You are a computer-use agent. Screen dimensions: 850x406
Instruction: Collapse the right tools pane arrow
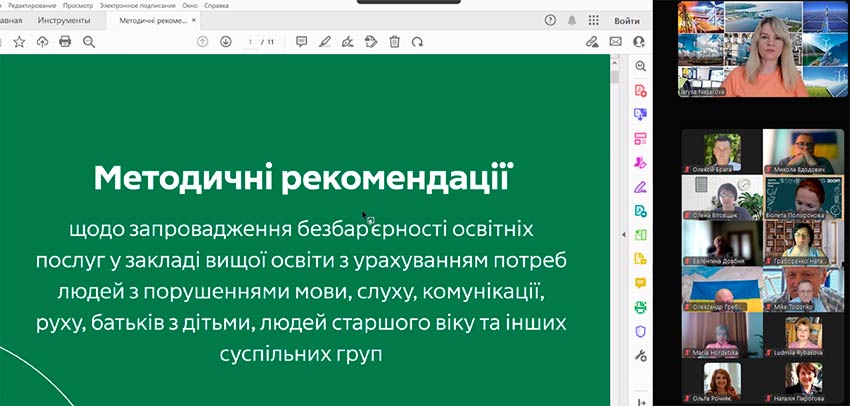(625, 235)
